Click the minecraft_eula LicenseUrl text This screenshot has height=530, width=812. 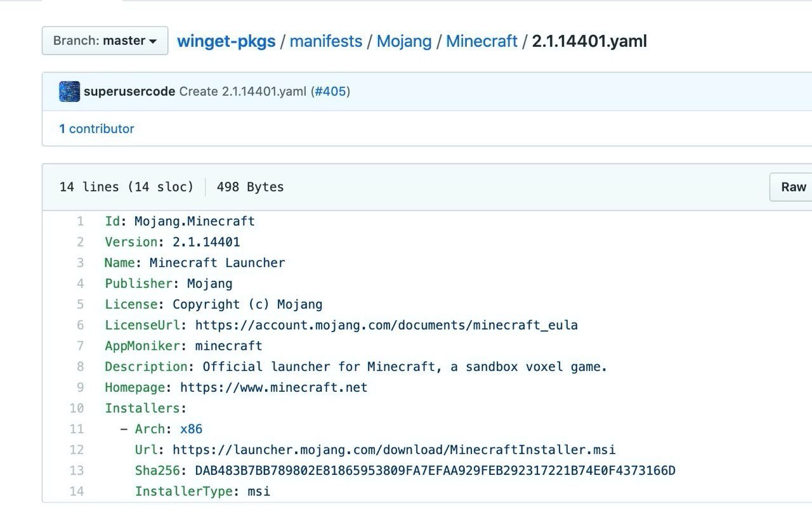pos(386,325)
